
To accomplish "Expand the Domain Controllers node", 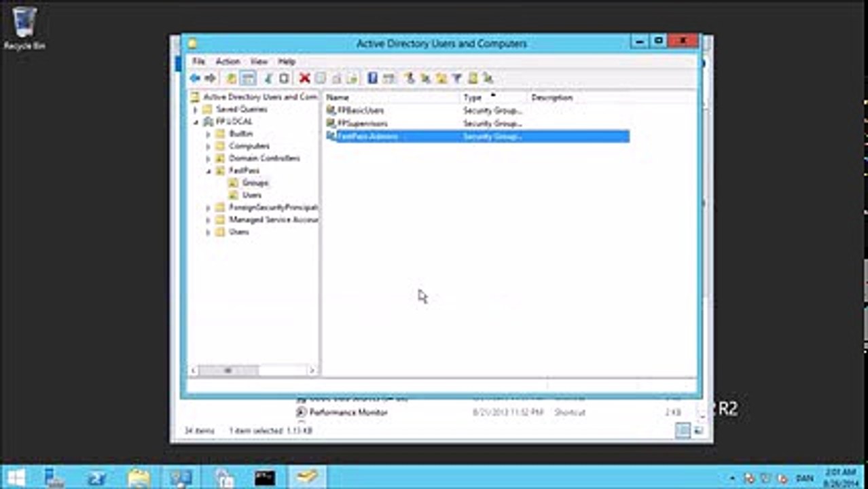I will (209, 159).
